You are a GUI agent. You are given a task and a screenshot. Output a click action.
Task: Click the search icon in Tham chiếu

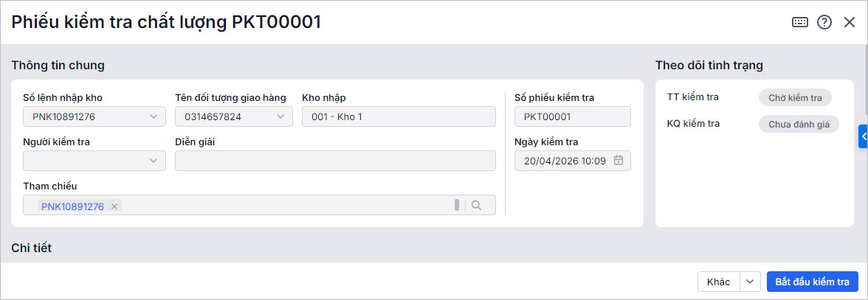(x=477, y=206)
